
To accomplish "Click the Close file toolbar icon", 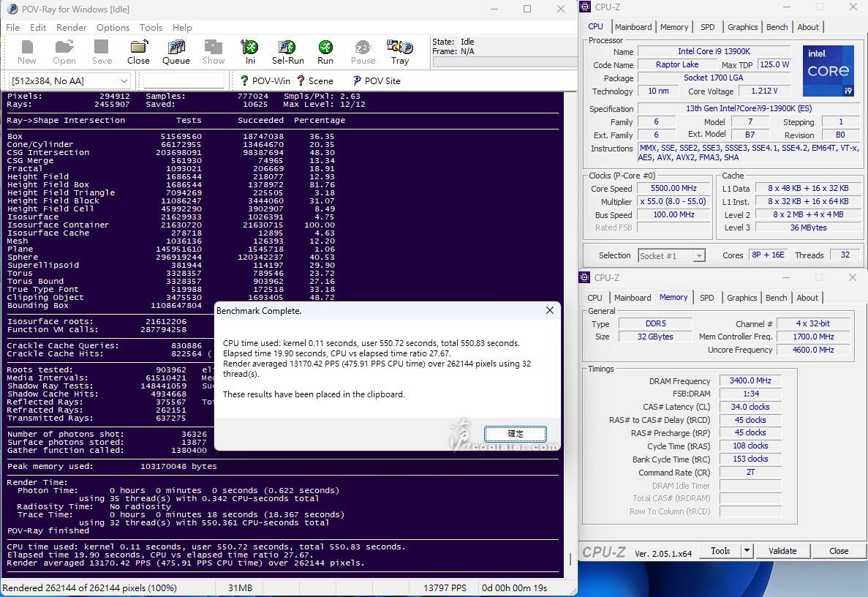I will tap(138, 52).
